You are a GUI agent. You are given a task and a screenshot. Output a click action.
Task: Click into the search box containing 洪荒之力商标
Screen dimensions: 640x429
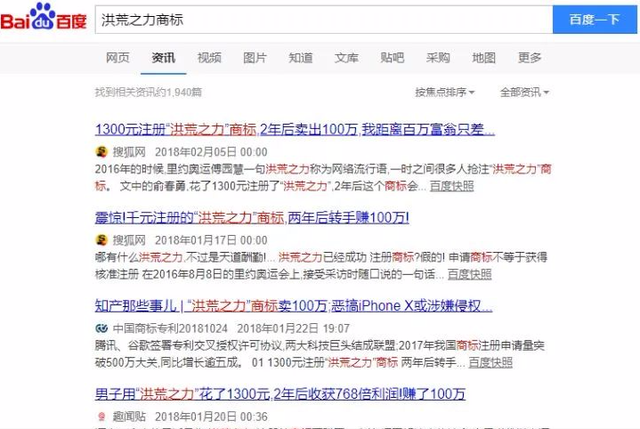point(324,20)
